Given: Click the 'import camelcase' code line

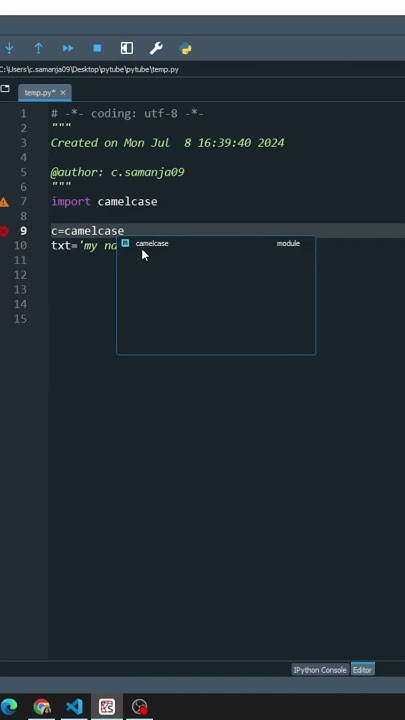Looking at the screenshot, I should click(x=104, y=202).
